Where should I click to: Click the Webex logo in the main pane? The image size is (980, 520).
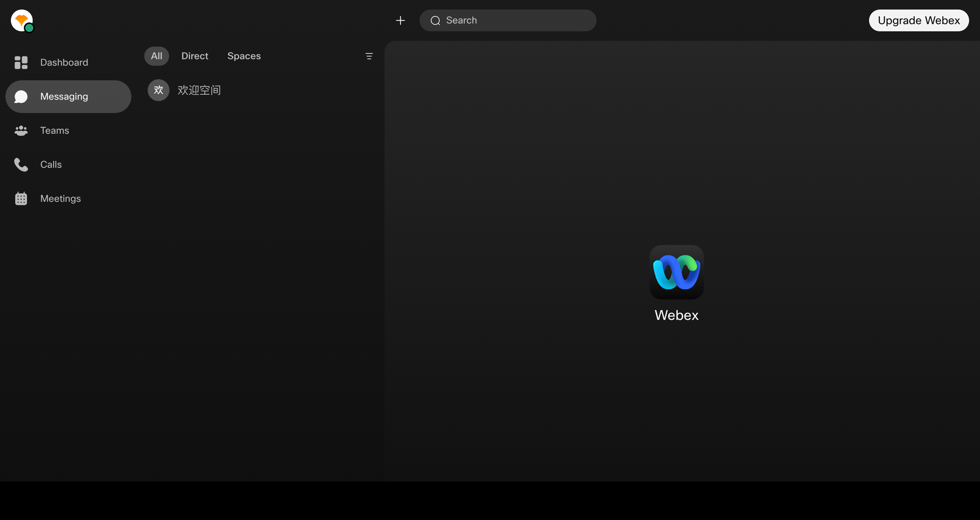pos(676,272)
